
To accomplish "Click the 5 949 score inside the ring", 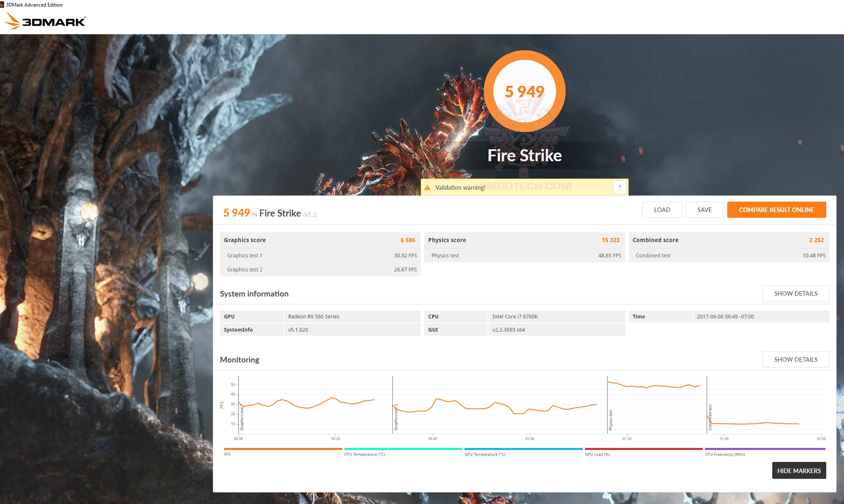I will point(525,90).
